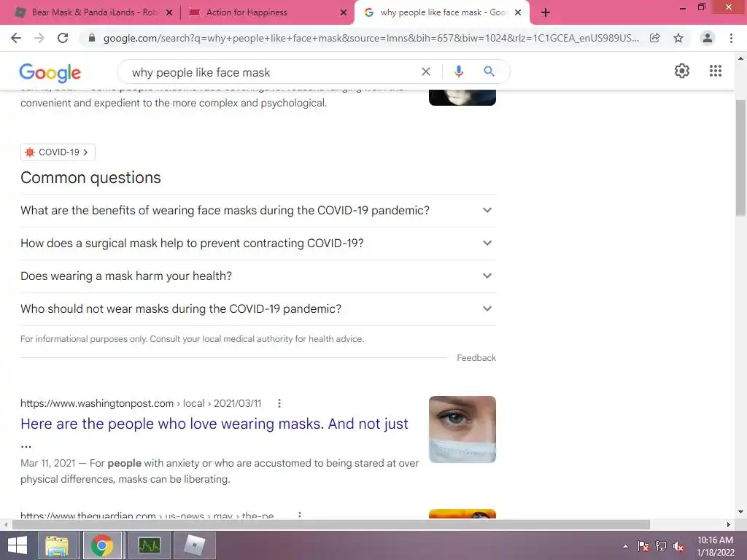Expand benefits of wearing face masks question
The image size is (747, 560).
258,211
